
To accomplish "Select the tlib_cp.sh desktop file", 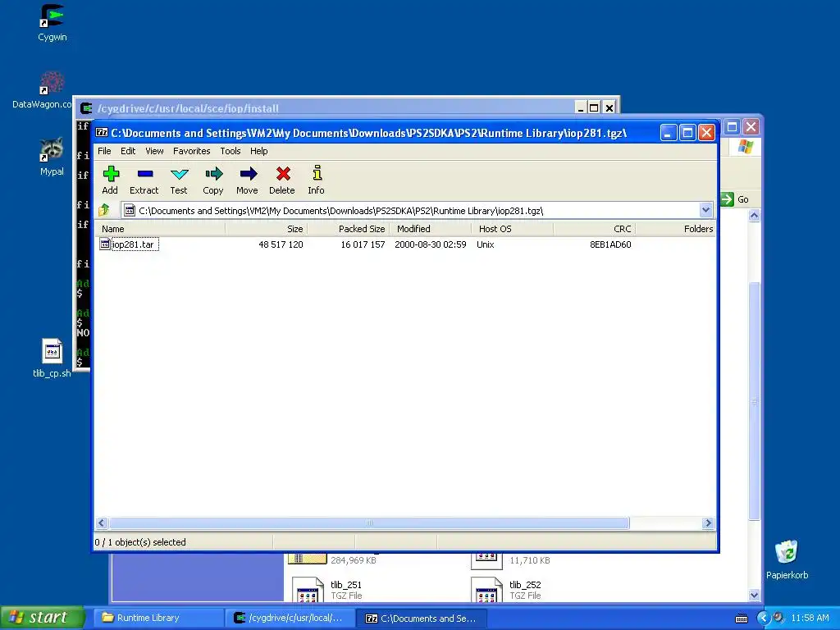I will point(52,358).
